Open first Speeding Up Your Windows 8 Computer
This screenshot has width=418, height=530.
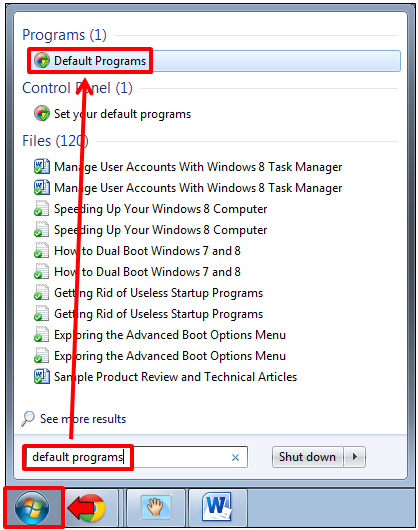150,209
